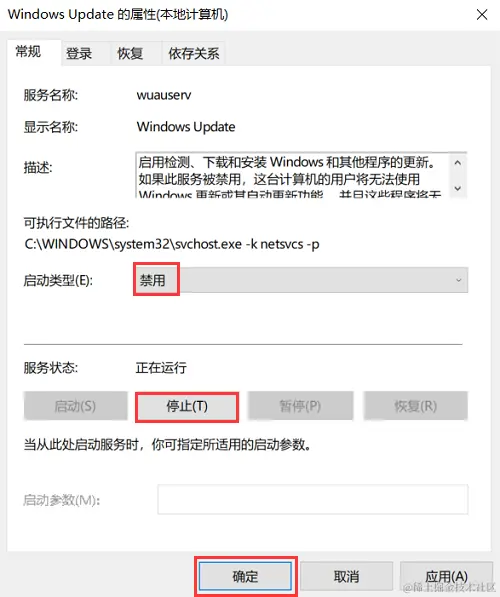Click inside the 描述 description text box

tap(292, 175)
